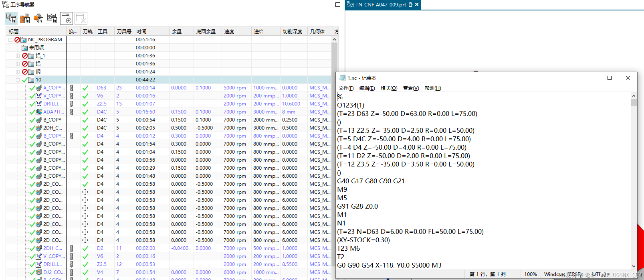Click the green check icon of group 10

pos(25,80)
